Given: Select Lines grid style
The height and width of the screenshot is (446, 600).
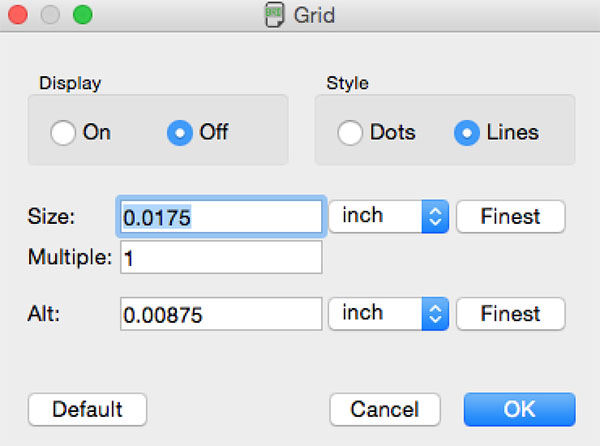Looking at the screenshot, I should coord(466,132).
